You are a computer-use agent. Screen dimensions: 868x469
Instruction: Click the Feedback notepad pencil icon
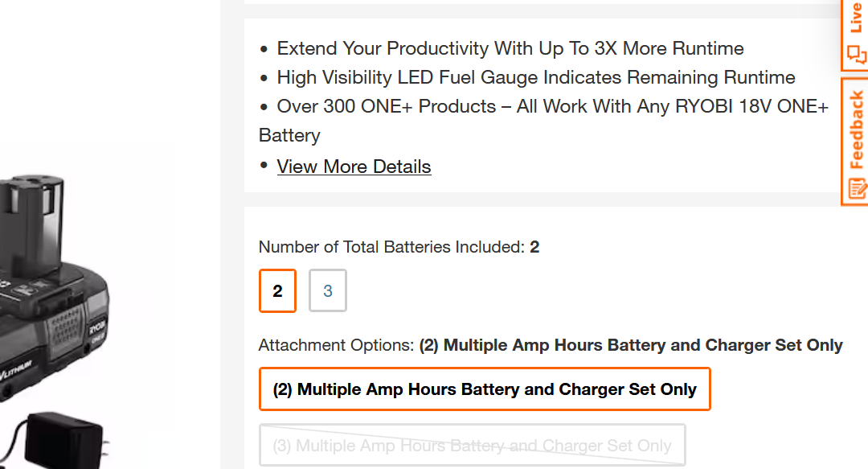[x=857, y=190]
